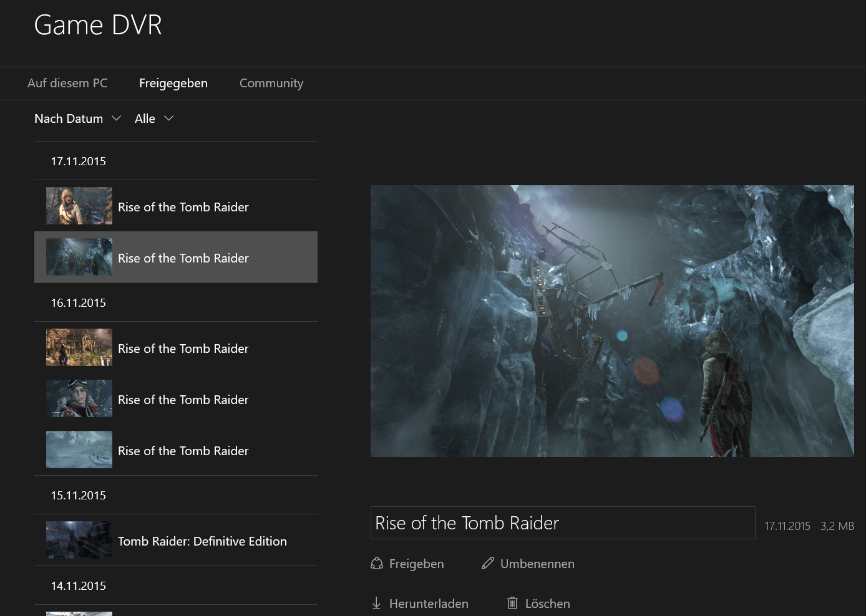Click the 15.11.2015 date header
866x616 pixels.
click(78, 495)
